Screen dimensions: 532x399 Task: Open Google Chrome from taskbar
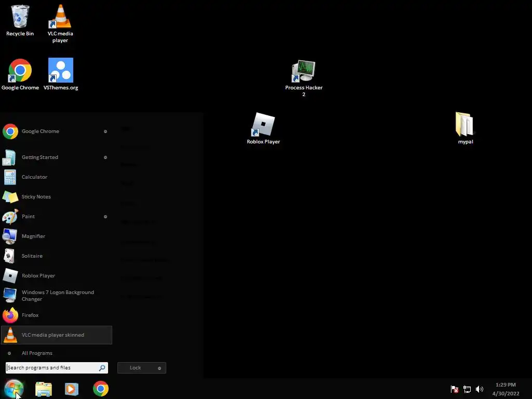coord(101,389)
